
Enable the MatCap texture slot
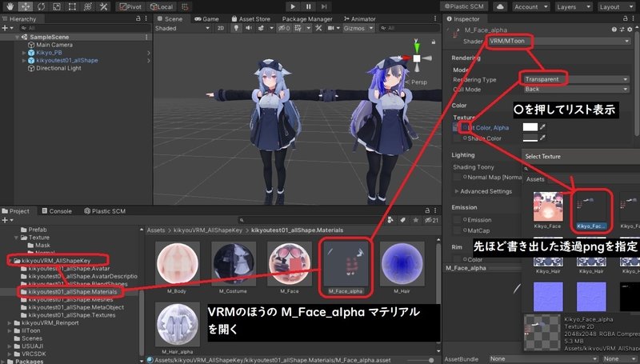pyautogui.click(x=457, y=231)
